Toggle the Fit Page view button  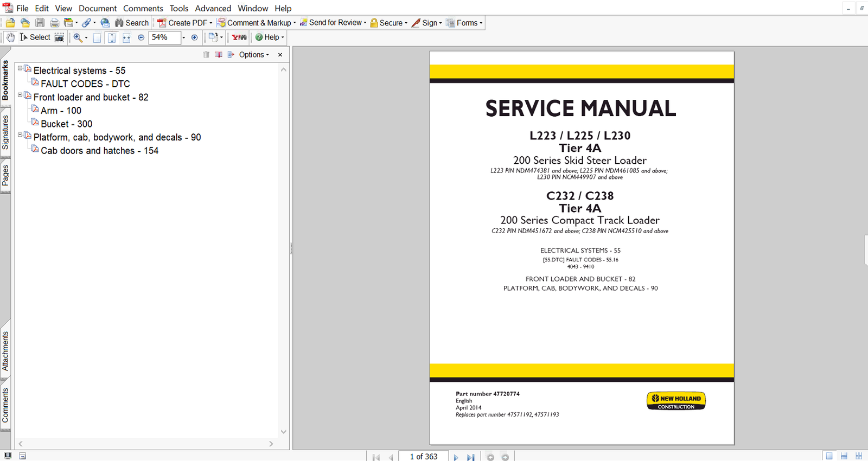[x=112, y=37]
